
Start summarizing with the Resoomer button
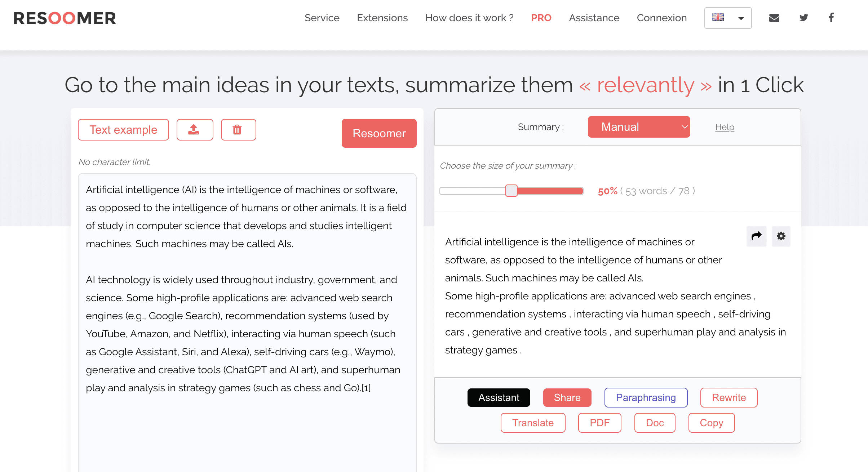(x=379, y=133)
